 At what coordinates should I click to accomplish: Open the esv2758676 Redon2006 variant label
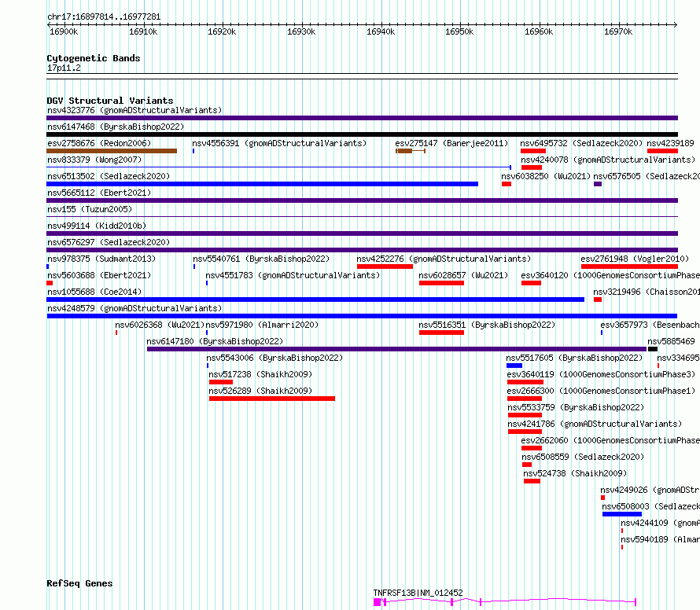(99, 143)
